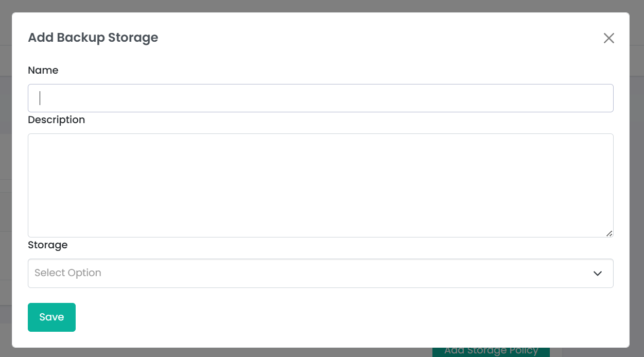The height and width of the screenshot is (357, 644).
Task: Close the Add Backup Storage dialog
Action: click(x=608, y=38)
